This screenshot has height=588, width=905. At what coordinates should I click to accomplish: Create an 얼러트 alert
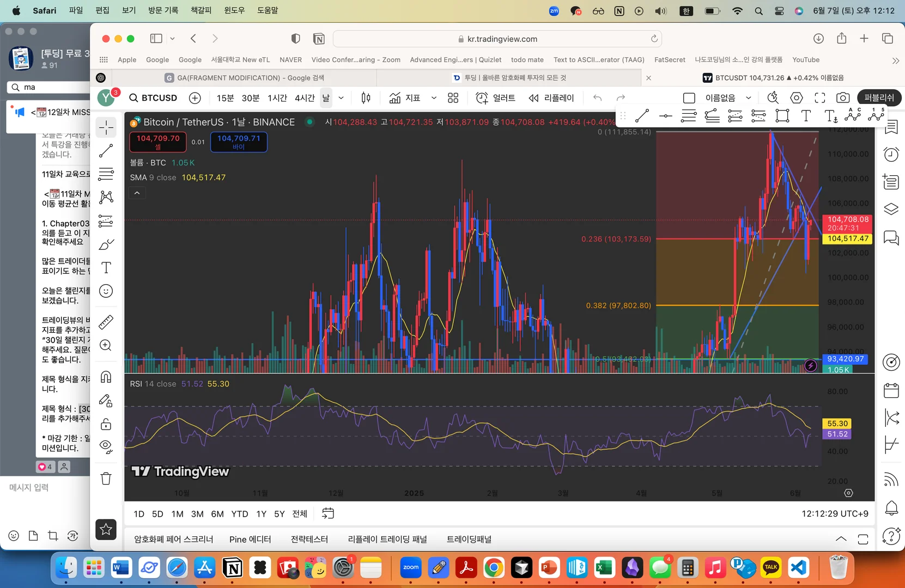tap(495, 98)
